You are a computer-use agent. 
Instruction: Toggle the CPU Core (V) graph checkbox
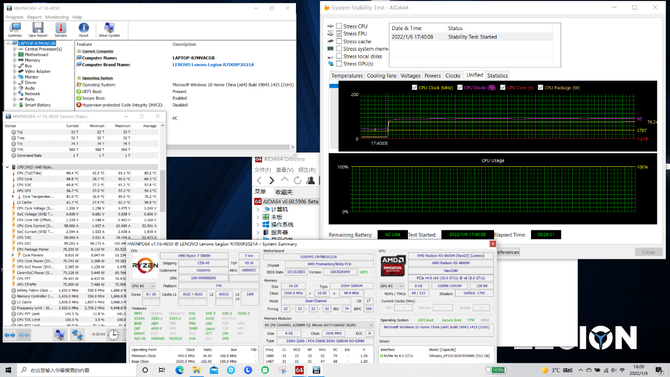(x=502, y=87)
